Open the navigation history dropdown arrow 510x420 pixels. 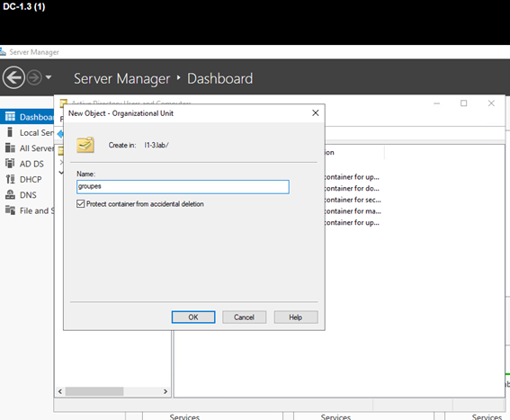pos(49,77)
